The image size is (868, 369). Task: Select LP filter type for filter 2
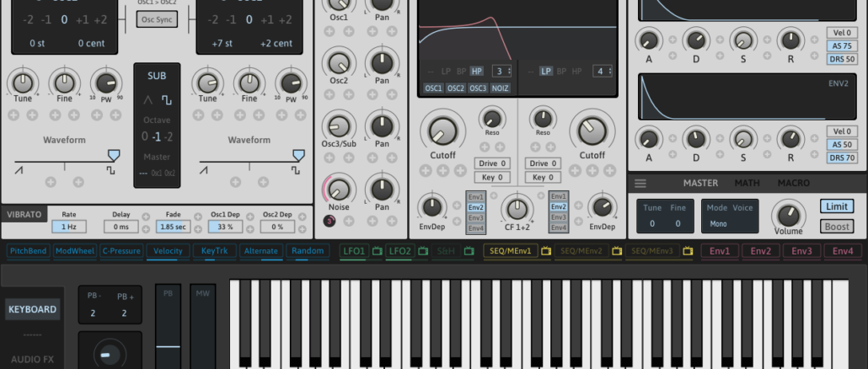(x=546, y=71)
